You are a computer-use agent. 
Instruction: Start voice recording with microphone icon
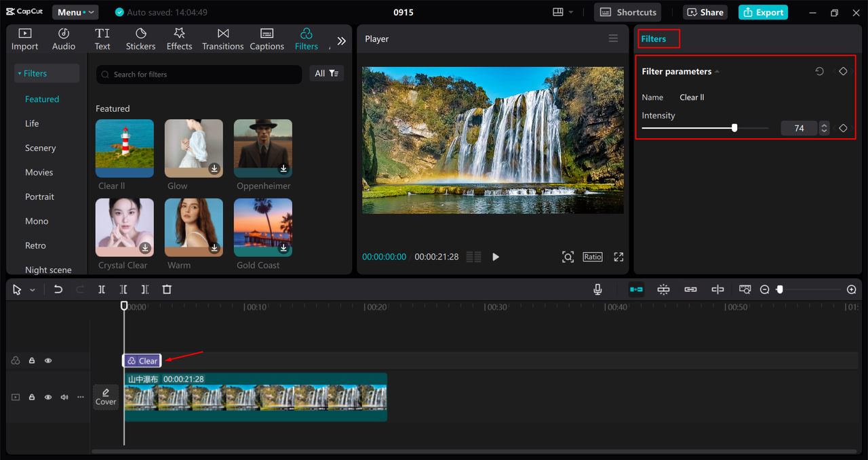tap(597, 289)
